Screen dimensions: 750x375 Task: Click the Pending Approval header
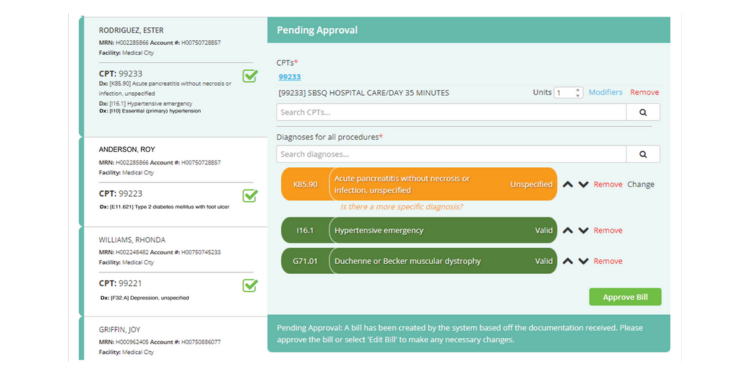(469, 30)
